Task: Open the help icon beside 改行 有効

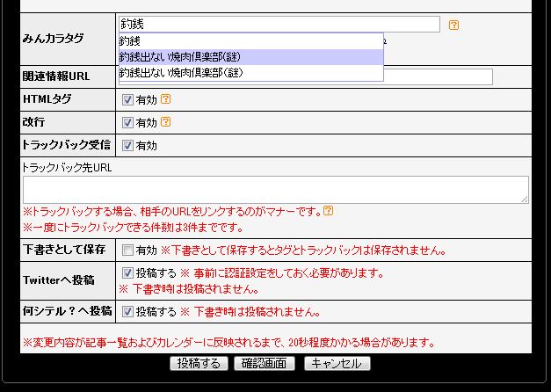Action: [165, 122]
